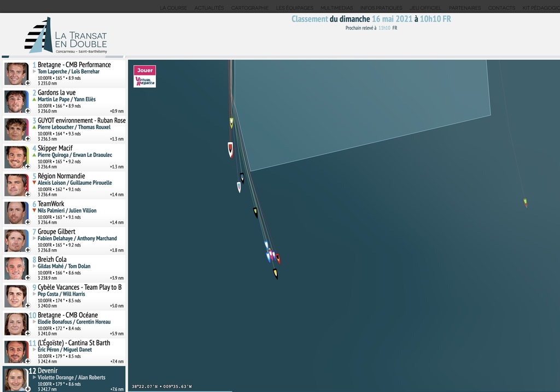Screen dimensions: 560x392
Task: Click the +7.6 nm gap for Devenir
Action: coord(117,389)
